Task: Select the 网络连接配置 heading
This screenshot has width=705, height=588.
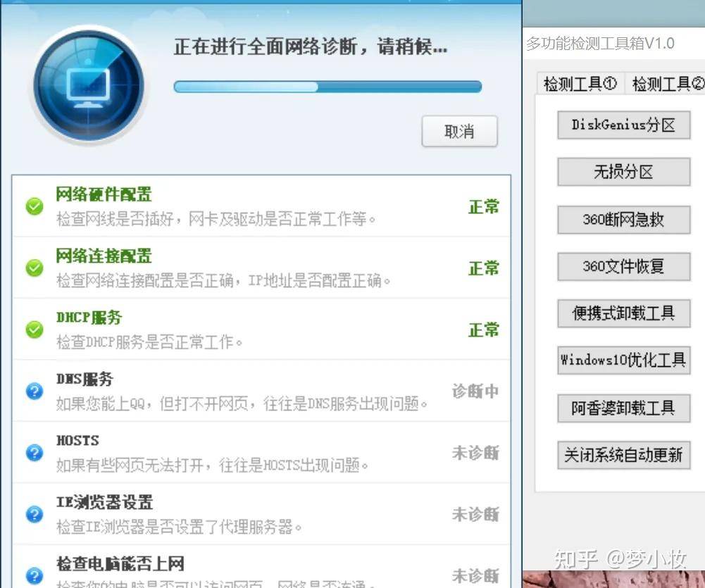Action: point(104,256)
